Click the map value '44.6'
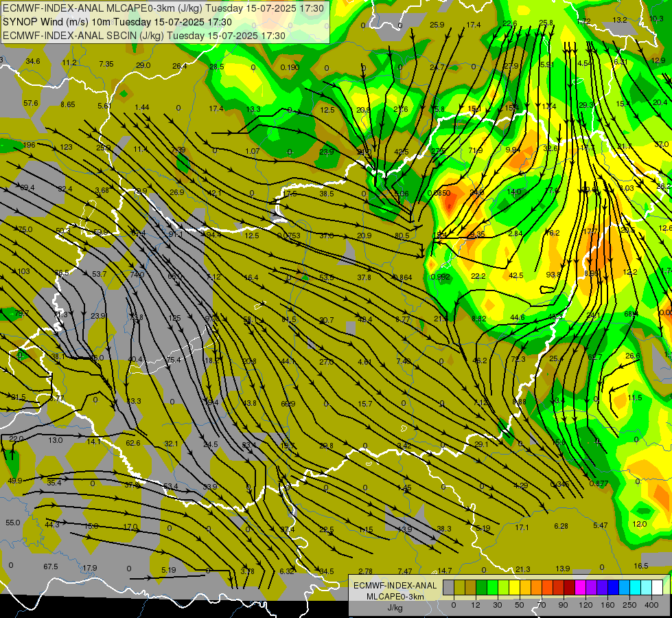Screen dimensions: 672x618 [518, 317]
